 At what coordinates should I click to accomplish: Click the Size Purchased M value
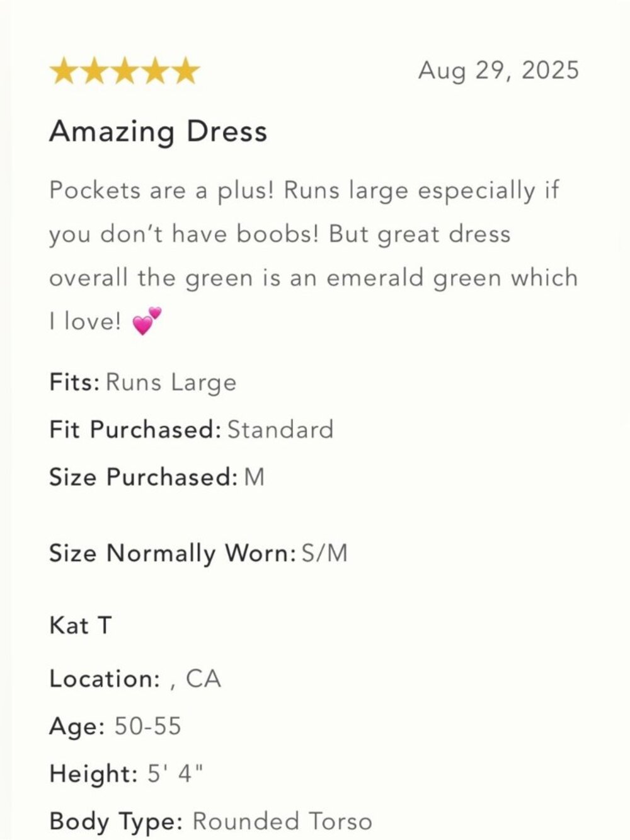point(254,477)
